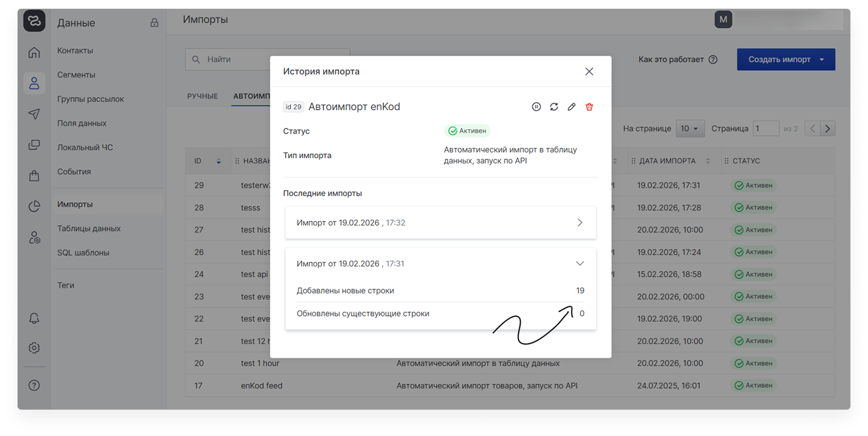The image size is (868, 436).
Task: Click the refresh icon in import history
Action: [x=554, y=107]
